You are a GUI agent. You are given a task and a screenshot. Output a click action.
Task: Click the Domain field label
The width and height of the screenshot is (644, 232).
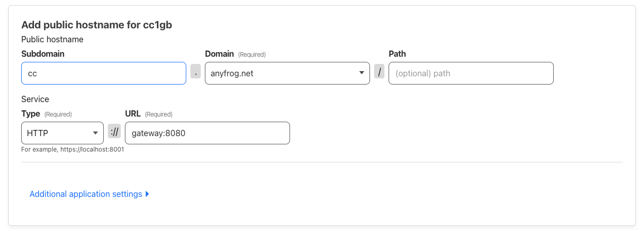pos(219,54)
